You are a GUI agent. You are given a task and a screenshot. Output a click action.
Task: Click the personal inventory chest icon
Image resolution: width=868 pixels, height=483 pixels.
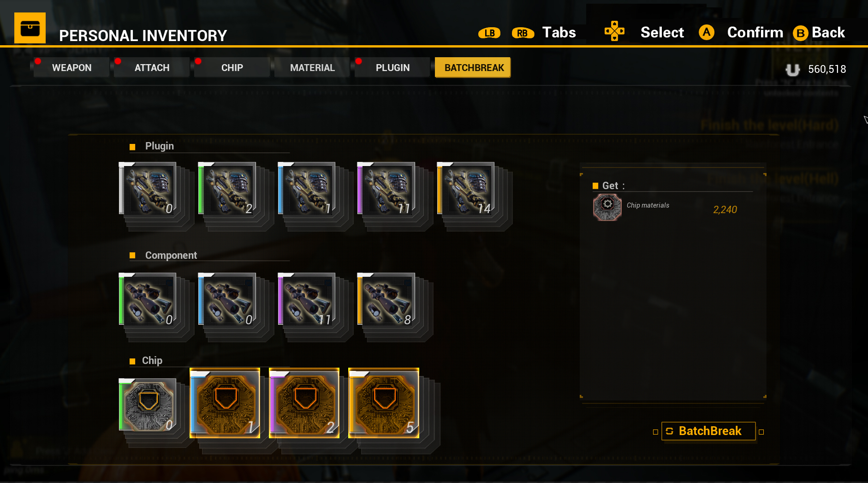pyautogui.click(x=30, y=28)
